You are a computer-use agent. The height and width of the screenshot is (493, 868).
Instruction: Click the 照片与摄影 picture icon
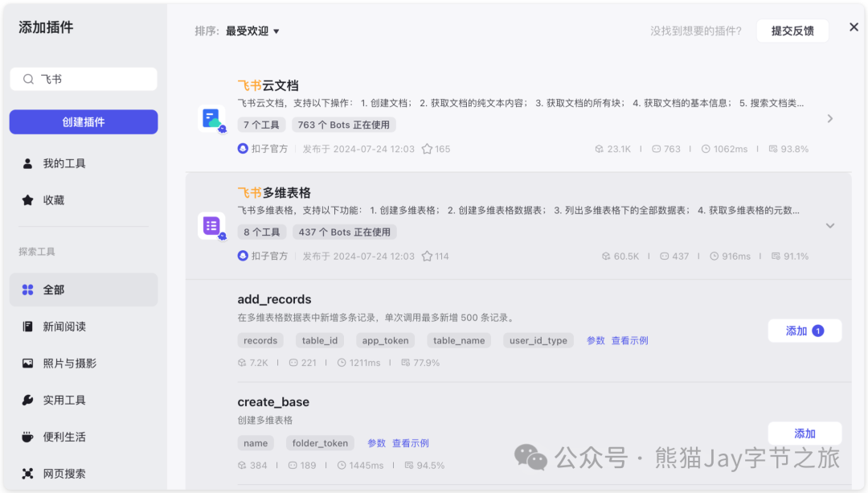point(27,364)
